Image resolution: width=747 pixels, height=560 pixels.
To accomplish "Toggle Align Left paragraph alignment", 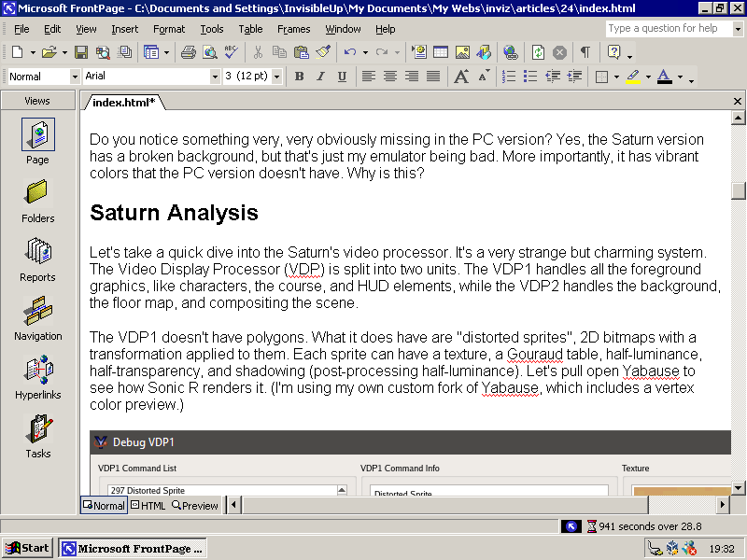I will pos(368,77).
